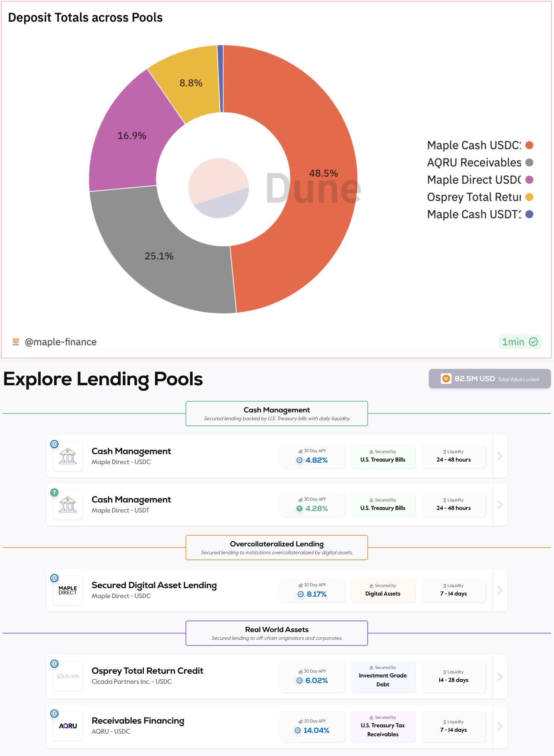This screenshot has width=554, height=756.
Task: Click the Maple logo beside @maple-finance
Action: 16,342
